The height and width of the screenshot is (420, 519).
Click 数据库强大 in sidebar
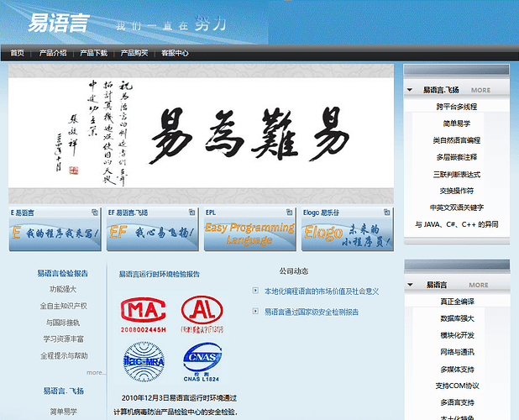coord(457,318)
